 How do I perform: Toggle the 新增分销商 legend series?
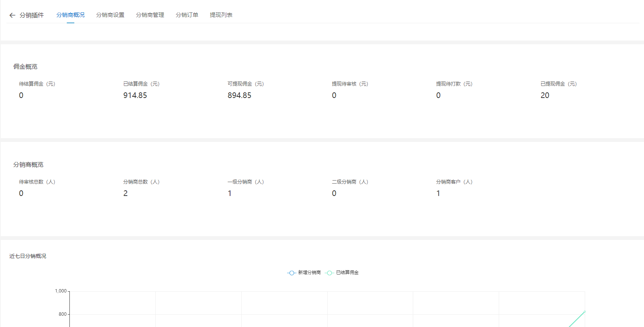pos(304,273)
